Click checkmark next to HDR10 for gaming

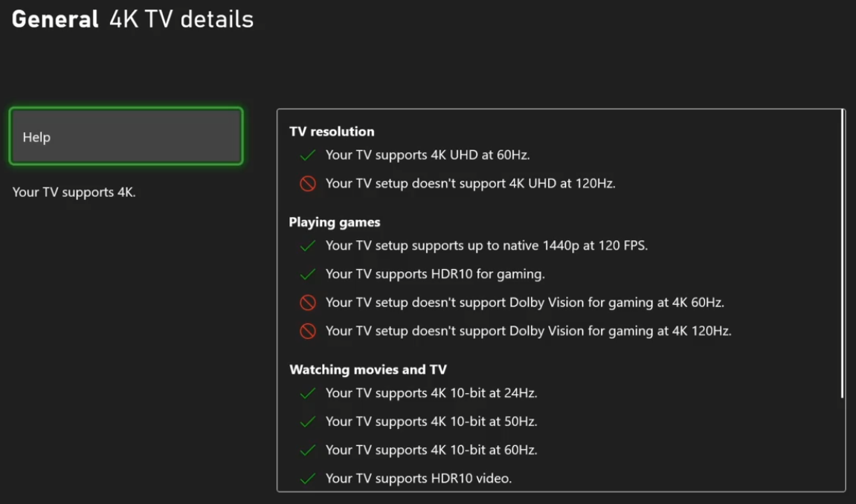(307, 274)
